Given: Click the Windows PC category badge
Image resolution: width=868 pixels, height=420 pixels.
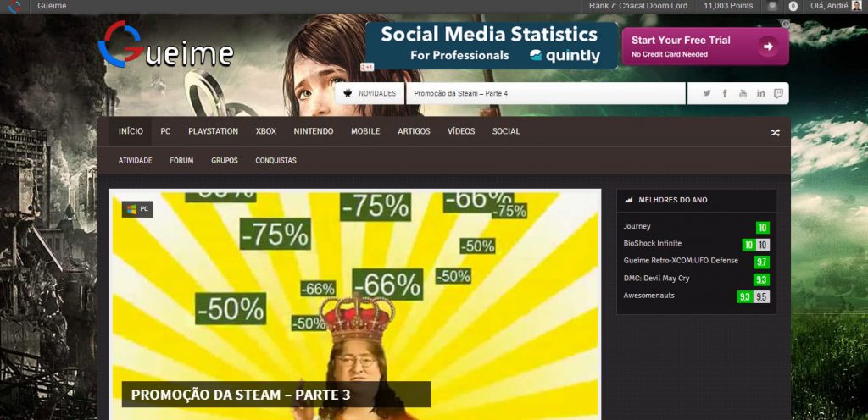Looking at the screenshot, I should 137,209.
